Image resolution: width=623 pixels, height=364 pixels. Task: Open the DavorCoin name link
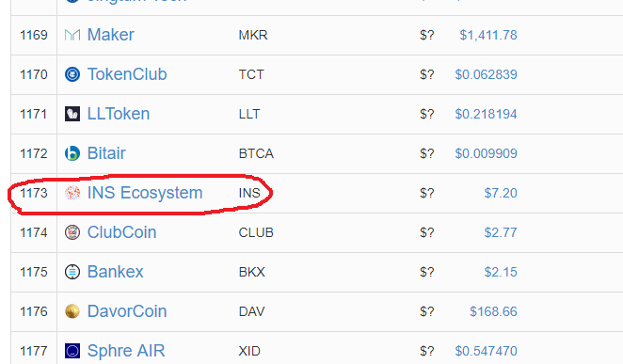pyautogui.click(x=127, y=311)
